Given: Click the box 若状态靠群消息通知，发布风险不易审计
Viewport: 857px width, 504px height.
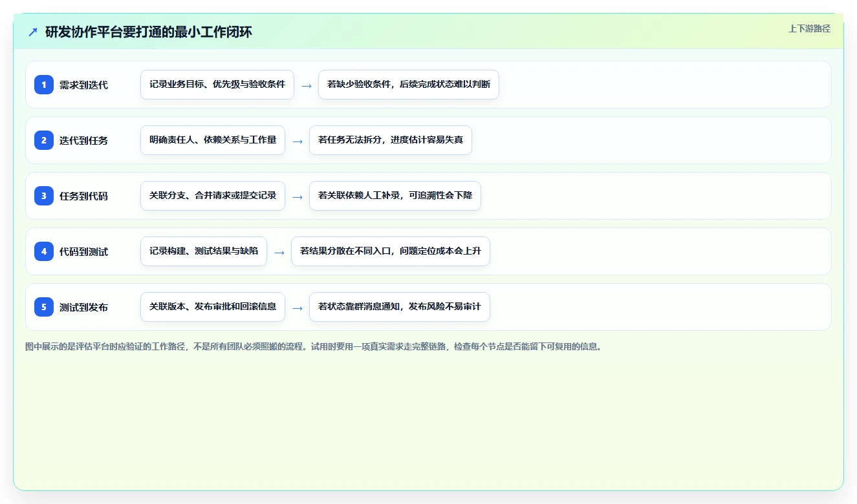Looking at the screenshot, I should (400, 307).
